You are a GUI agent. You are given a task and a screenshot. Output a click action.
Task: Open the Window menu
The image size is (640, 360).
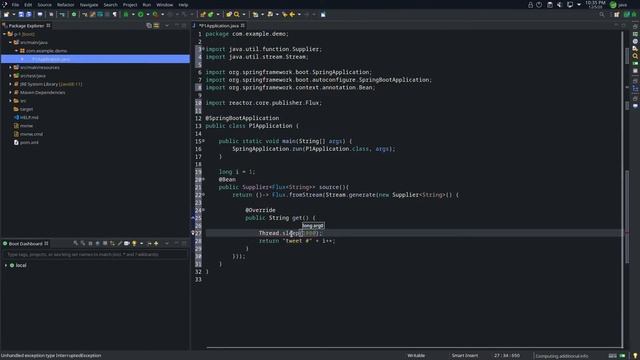click(x=164, y=5)
